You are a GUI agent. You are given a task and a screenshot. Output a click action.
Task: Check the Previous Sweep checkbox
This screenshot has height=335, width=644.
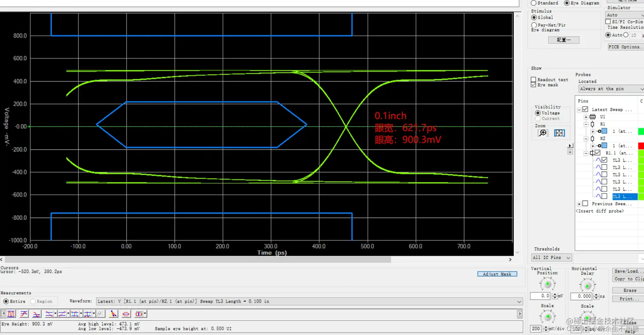(x=585, y=204)
